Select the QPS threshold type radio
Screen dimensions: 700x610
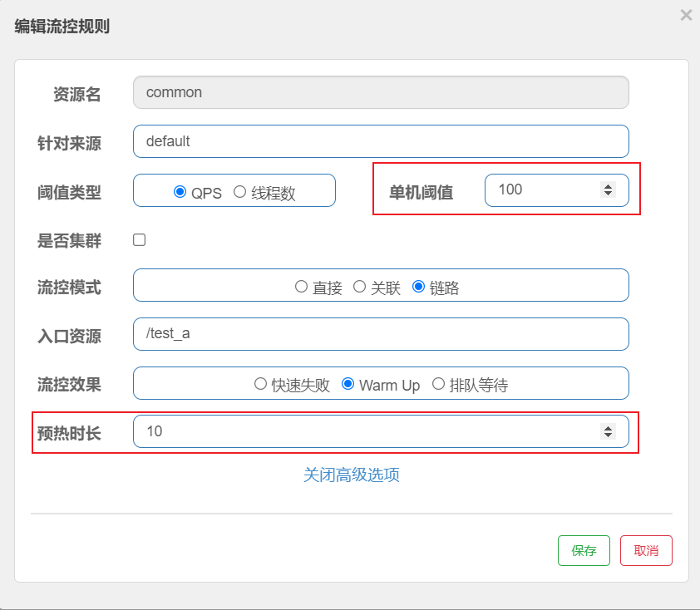coord(180,192)
